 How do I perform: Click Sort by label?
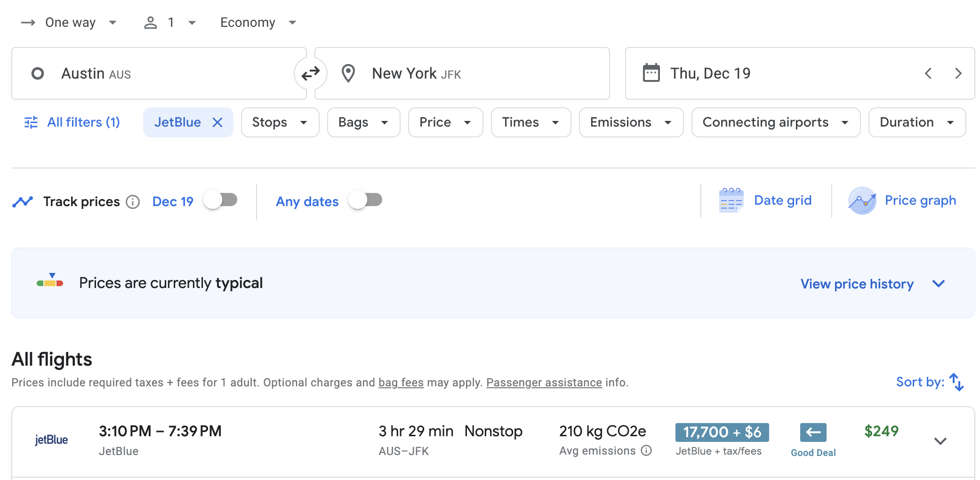[920, 382]
